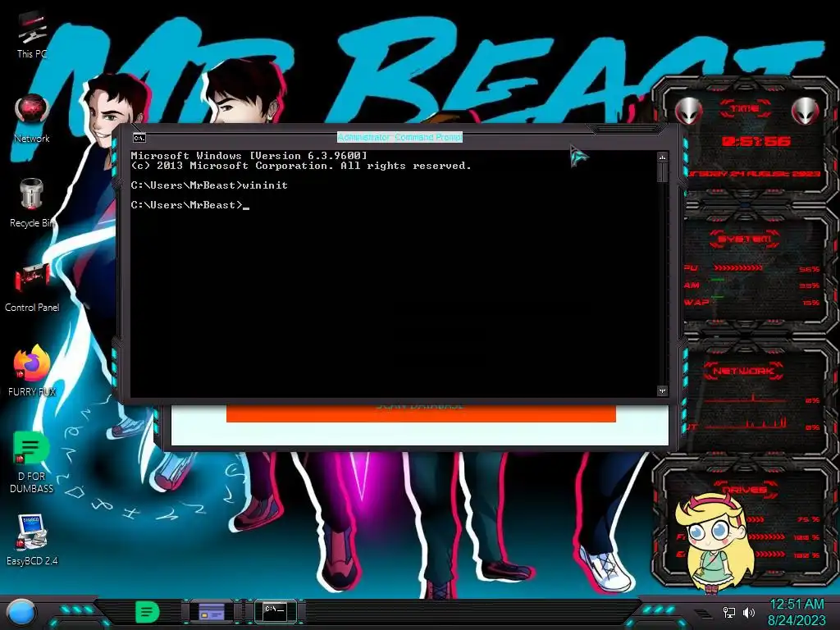
Task: Click the CPU usage bar at 56%
Action: (x=738, y=267)
